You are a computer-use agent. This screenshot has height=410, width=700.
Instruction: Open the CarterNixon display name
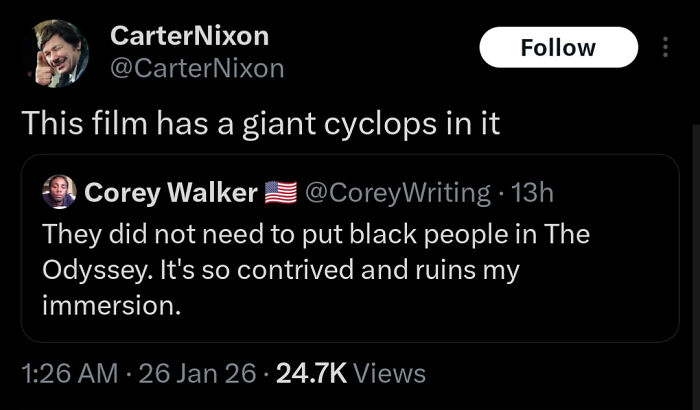(189, 36)
